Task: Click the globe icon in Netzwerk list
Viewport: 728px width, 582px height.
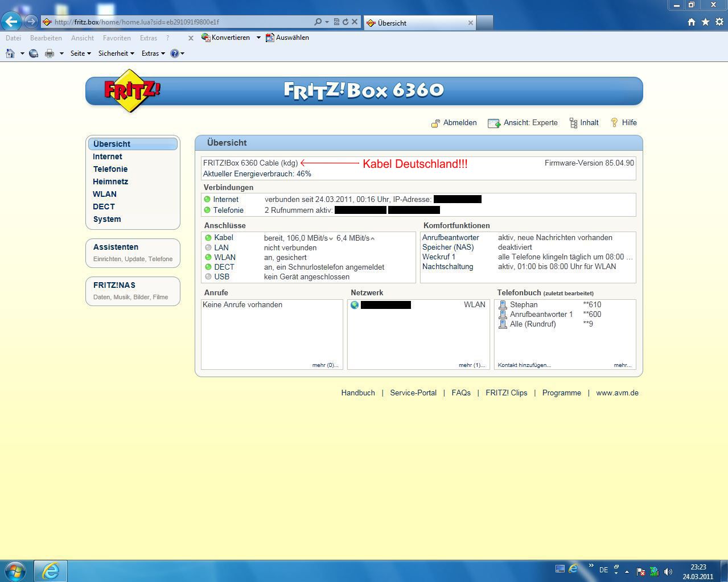Action: [x=355, y=305]
